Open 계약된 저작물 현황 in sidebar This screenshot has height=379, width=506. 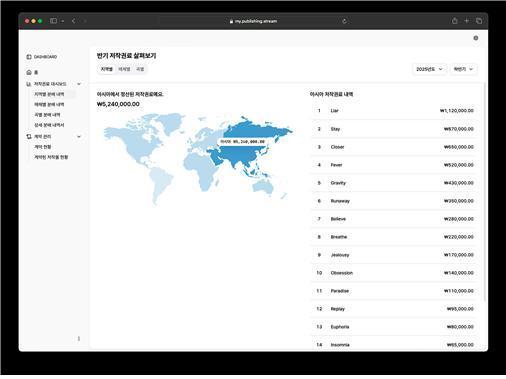point(51,157)
